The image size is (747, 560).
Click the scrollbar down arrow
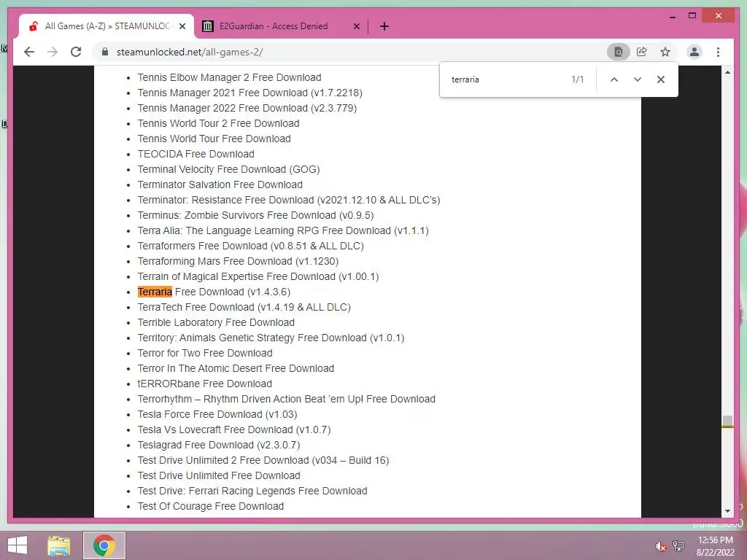(x=727, y=511)
